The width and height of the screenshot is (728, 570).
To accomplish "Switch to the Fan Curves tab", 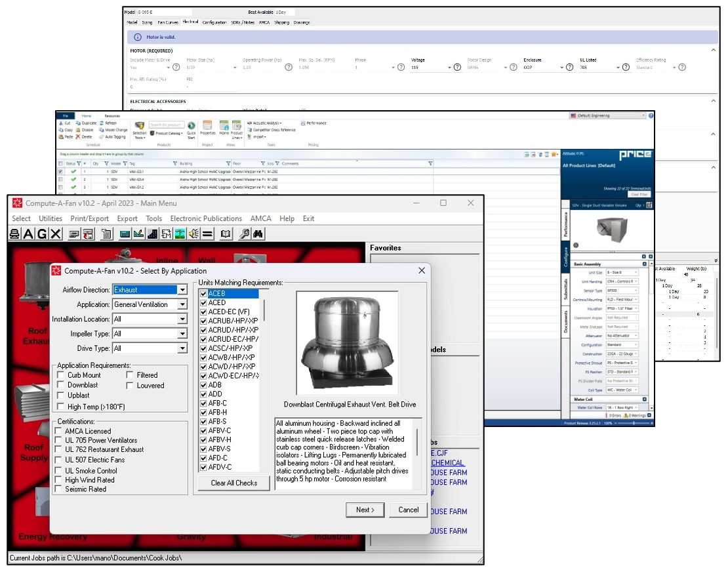I will tap(169, 22).
